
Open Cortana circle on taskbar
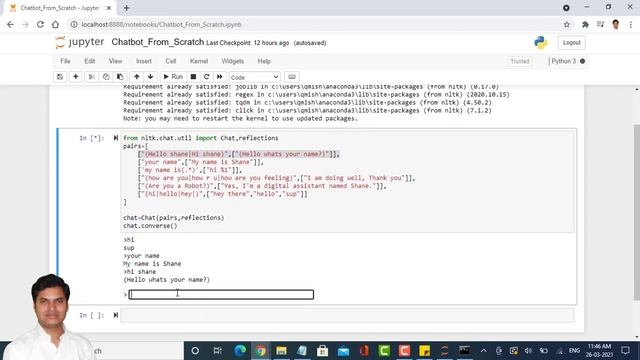tap(195, 351)
